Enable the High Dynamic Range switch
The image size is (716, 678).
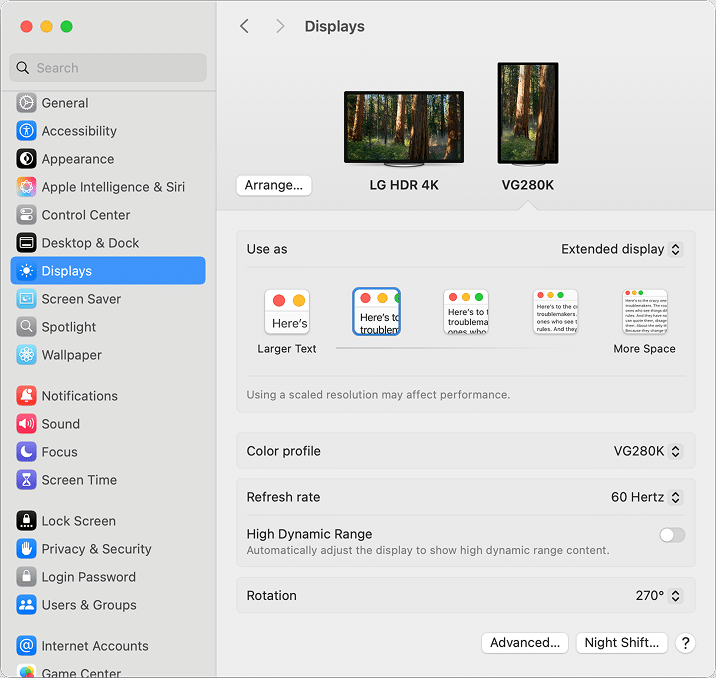click(672, 535)
